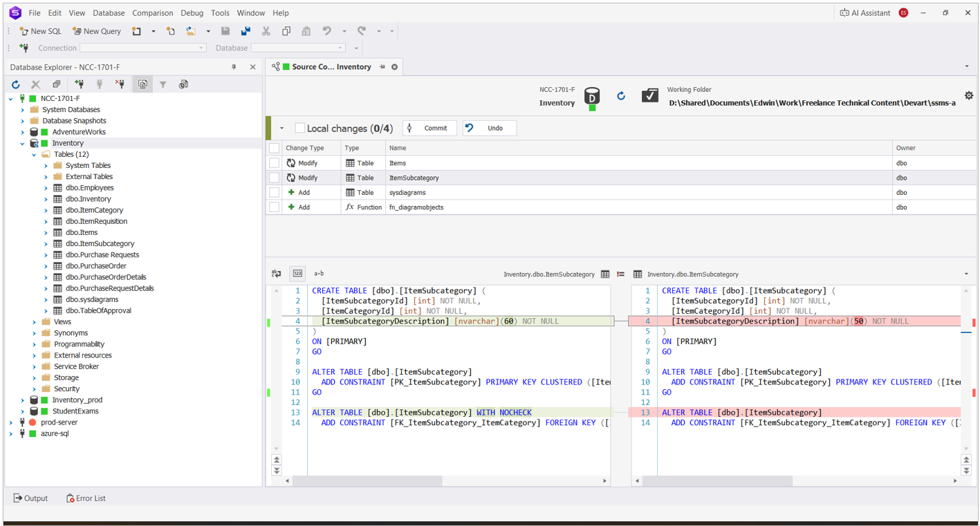The width and height of the screenshot is (980, 526).
Task: Click the Open File folder icon
Action: (x=191, y=31)
